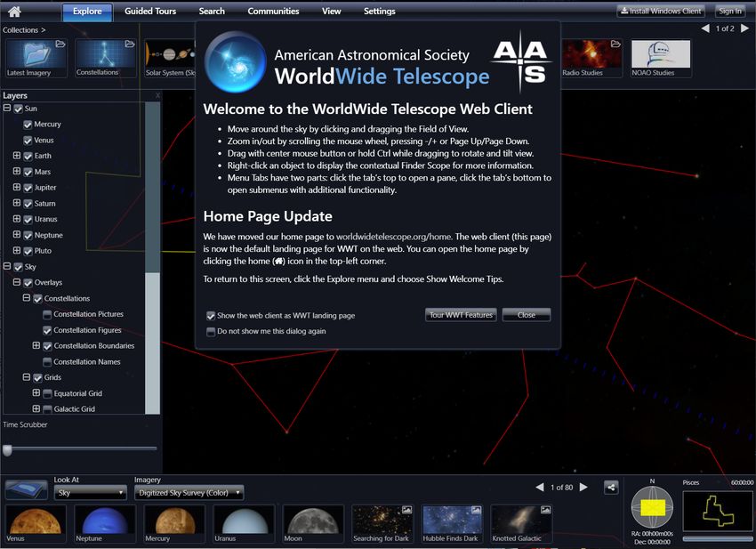The width and height of the screenshot is (756, 549).
Task: Open the Look At Sky dropdown
Action: (90, 493)
